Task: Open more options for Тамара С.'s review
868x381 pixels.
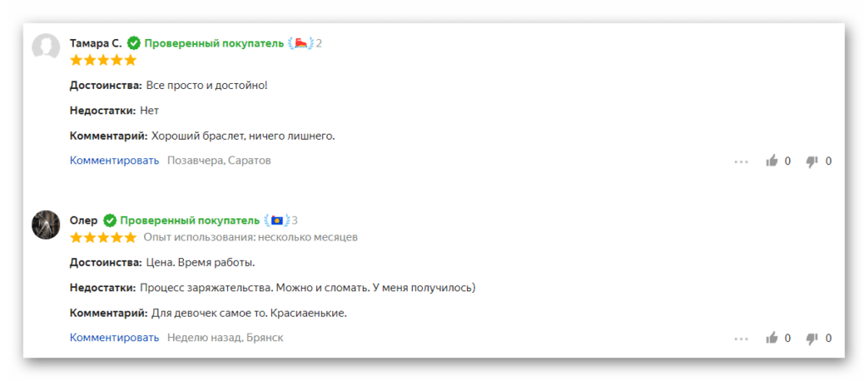Action: [x=741, y=162]
